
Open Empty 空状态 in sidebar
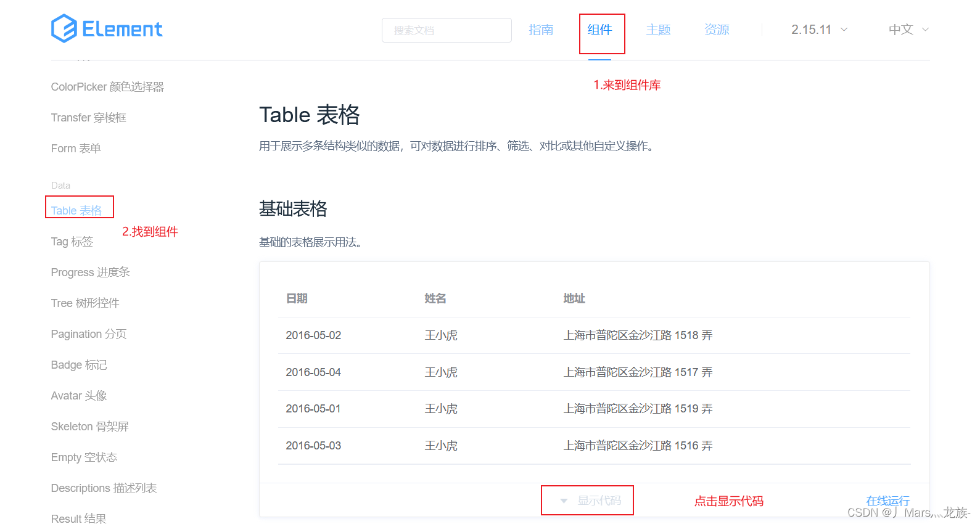click(x=84, y=457)
